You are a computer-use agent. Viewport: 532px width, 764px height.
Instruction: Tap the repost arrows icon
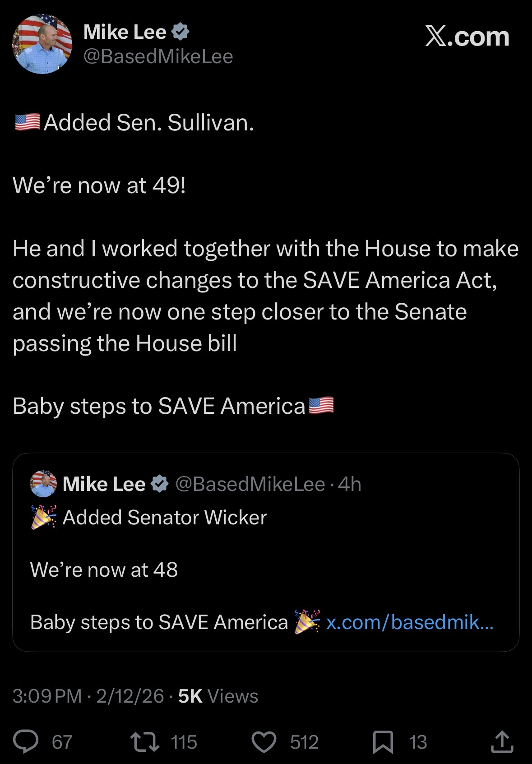click(144, 742)
